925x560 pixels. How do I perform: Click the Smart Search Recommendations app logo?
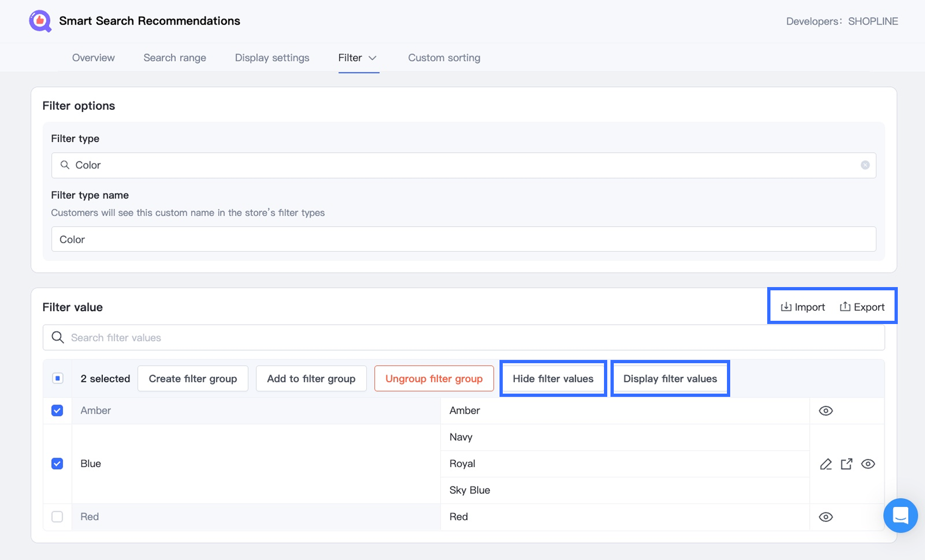[x=40, y=21]
